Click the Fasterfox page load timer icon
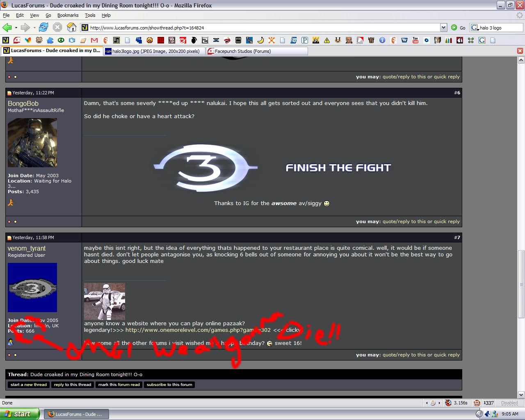Viewport: 525px width, 420px height. tap(448, 403)
